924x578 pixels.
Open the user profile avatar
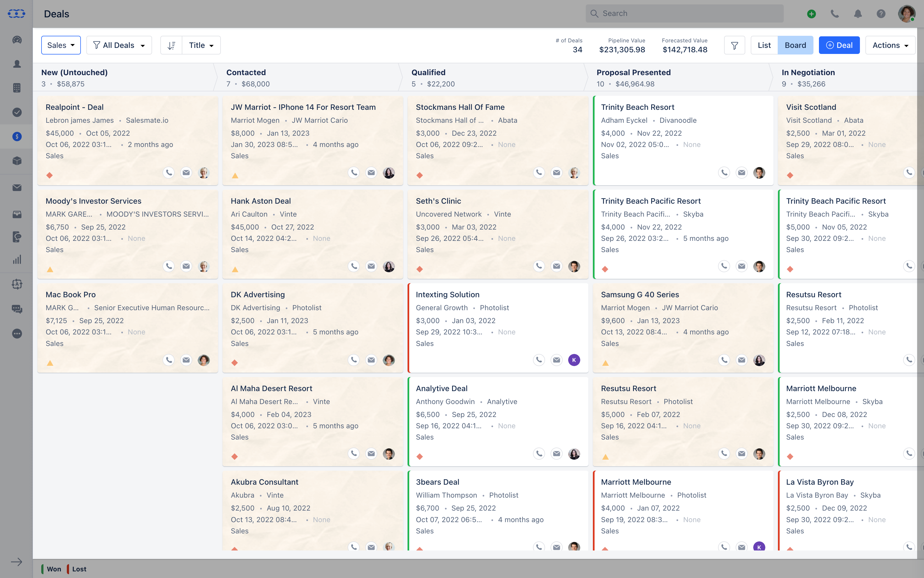point(906,14)
